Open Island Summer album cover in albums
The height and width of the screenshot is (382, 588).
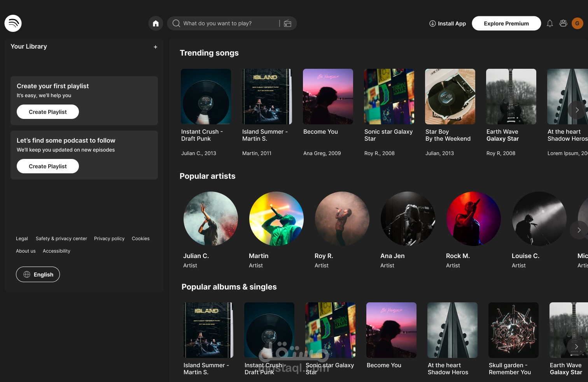point(208,330)
